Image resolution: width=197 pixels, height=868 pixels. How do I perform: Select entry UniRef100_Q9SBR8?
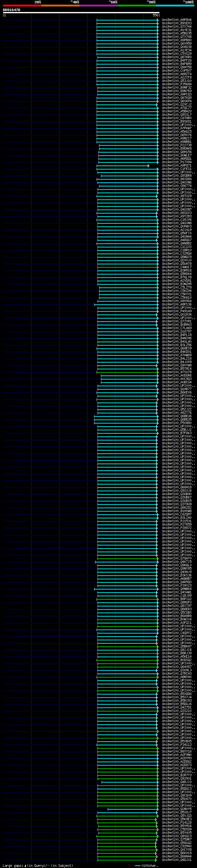click(176, 176)
